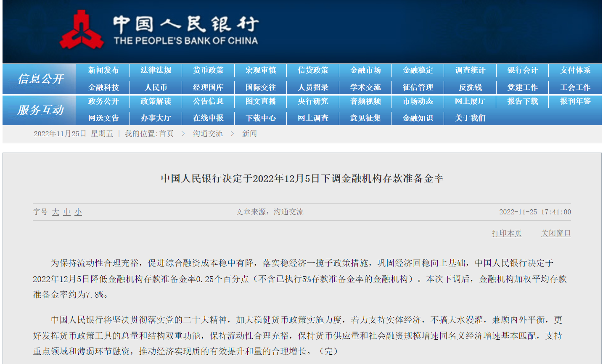
Task: Set font size to 小
Action: tap(78, 212)
